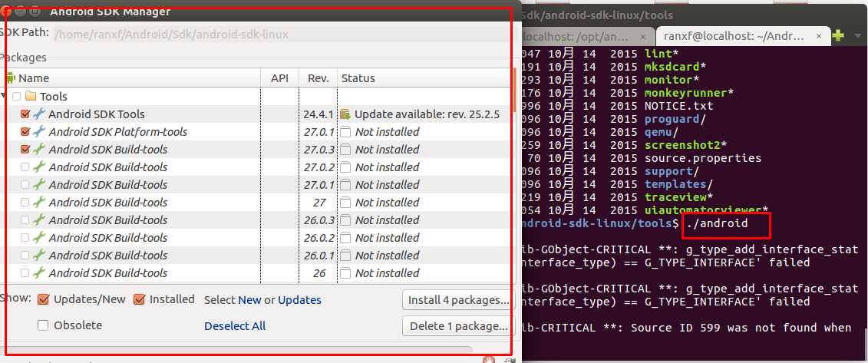Screen dimensions: 868x363
Task: Click './android' command in terminal
Action: 717,223
